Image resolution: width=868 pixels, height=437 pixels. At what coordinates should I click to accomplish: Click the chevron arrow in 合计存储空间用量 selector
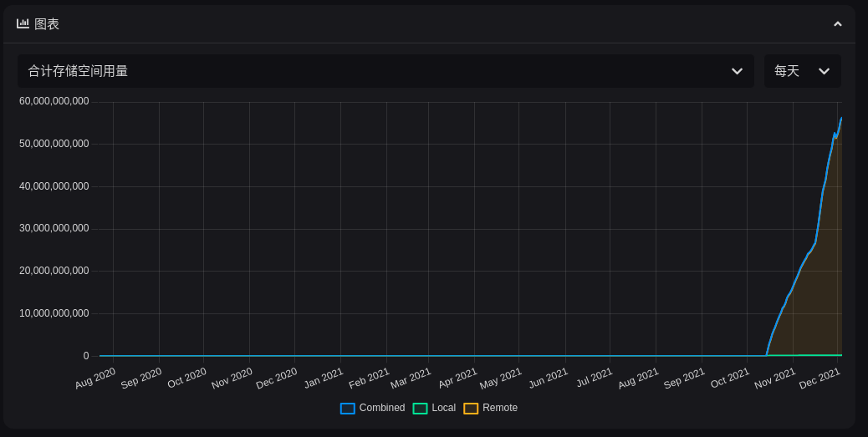[737, 71]
